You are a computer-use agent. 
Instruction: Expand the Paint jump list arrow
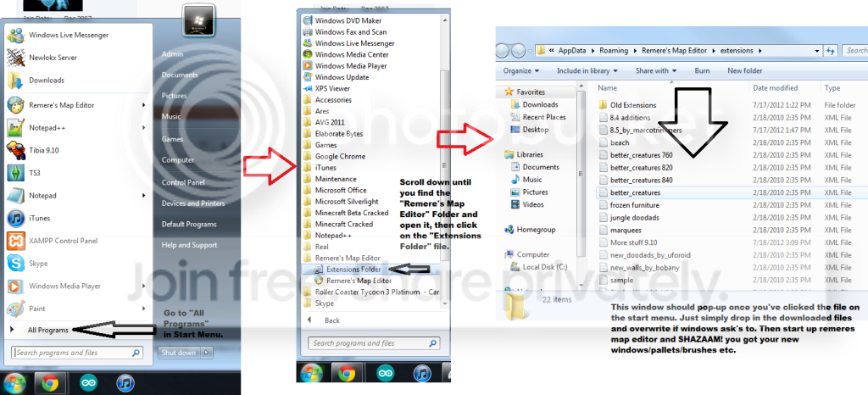[144, 309]
